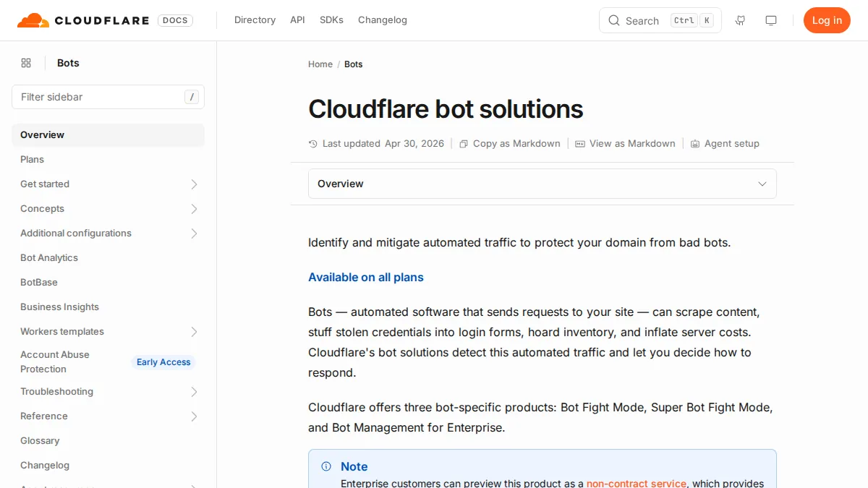Click the Copy as Markdown icon
The height and width of the screenshot is (488, 868).
464,144
